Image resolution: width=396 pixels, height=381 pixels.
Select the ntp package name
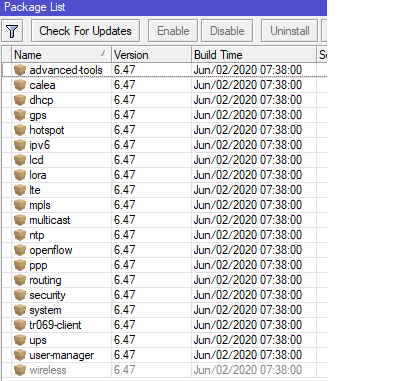coord(37,235)
